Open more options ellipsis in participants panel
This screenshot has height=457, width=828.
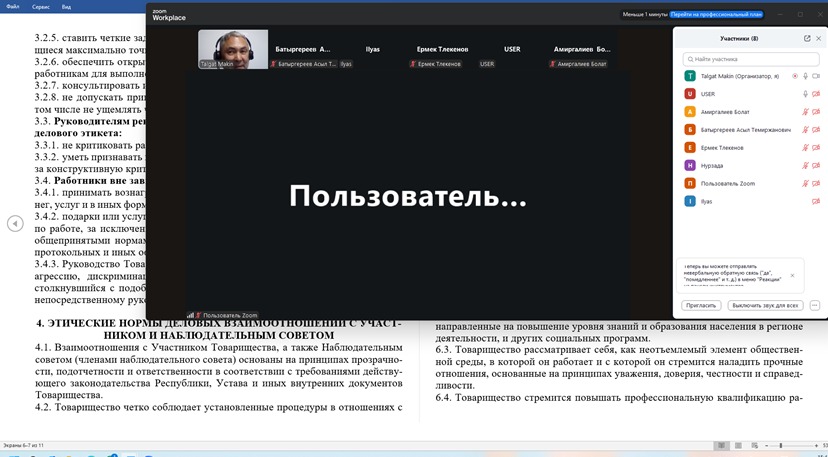[x=815, y=305]
